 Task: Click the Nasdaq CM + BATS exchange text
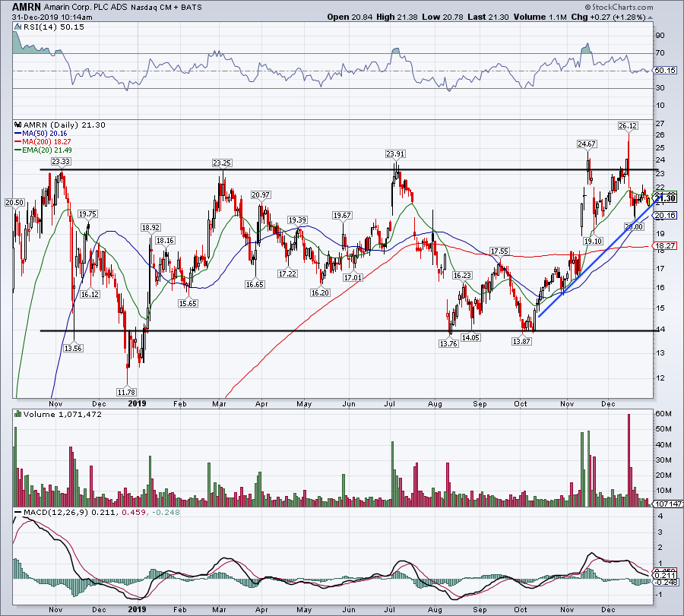(166, 8)
